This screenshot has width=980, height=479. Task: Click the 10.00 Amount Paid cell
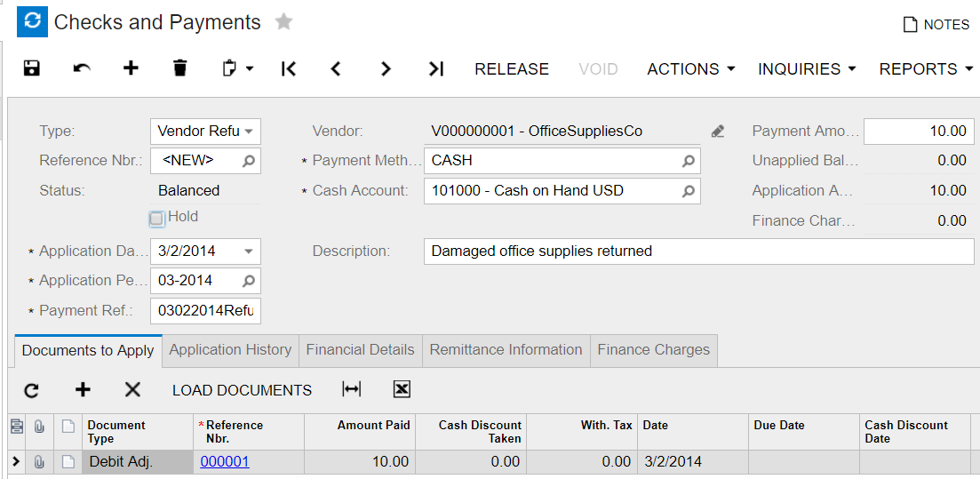pyautogui.click(x=359, y=462)
